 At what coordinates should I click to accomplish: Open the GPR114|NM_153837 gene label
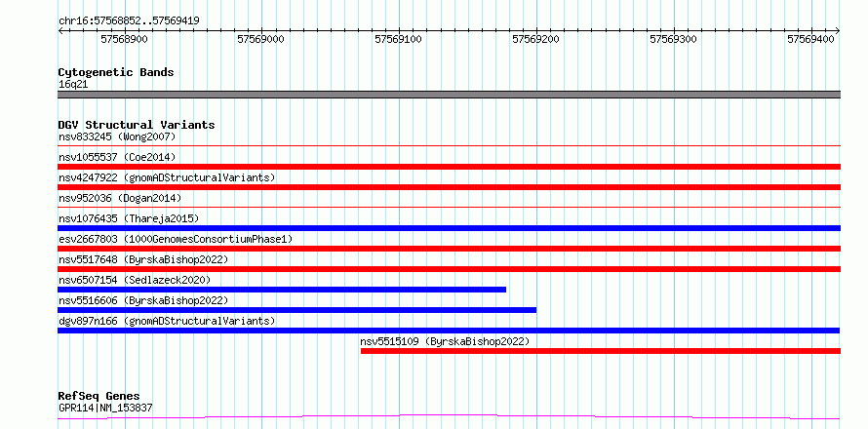(x=105, y=409)
